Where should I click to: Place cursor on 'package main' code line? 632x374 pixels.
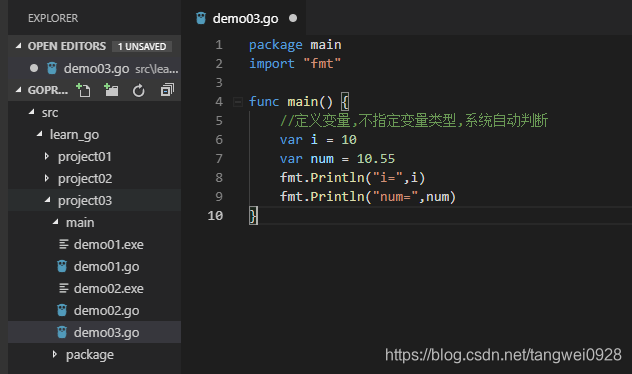point(295,45)
